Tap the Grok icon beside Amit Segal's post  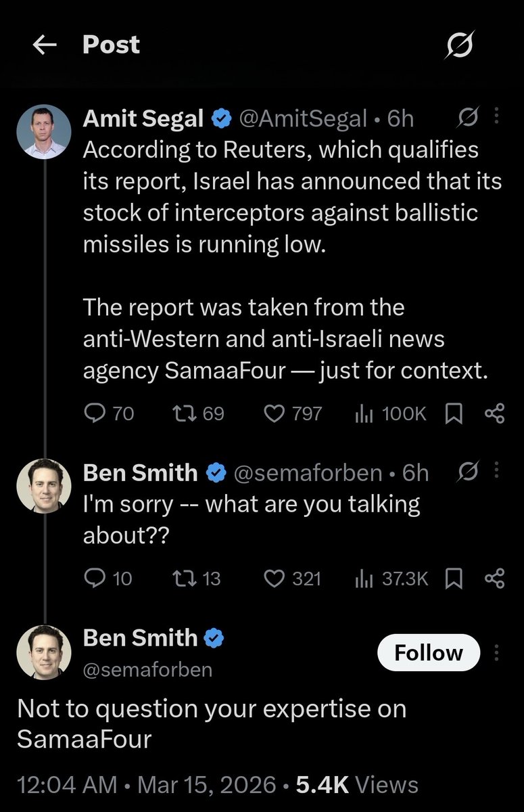click(x=467, y=118)
